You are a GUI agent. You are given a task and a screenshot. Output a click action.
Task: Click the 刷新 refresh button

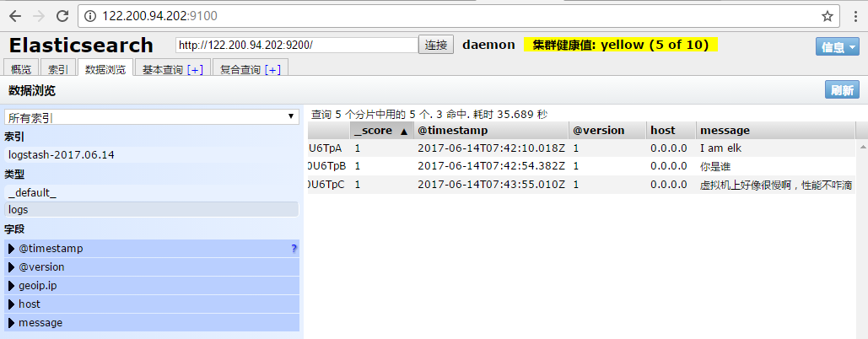coord(841,90)
